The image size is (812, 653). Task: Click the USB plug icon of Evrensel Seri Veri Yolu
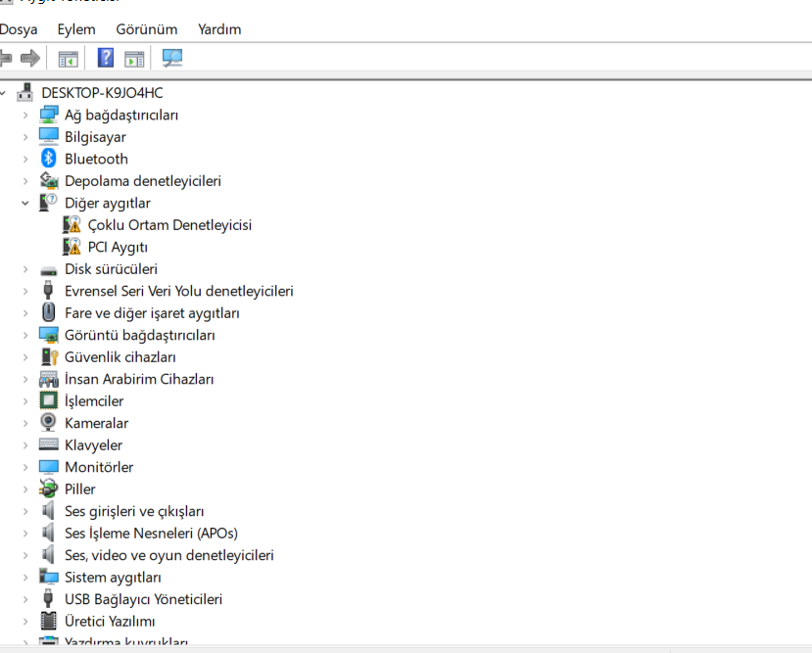(48, 291)
